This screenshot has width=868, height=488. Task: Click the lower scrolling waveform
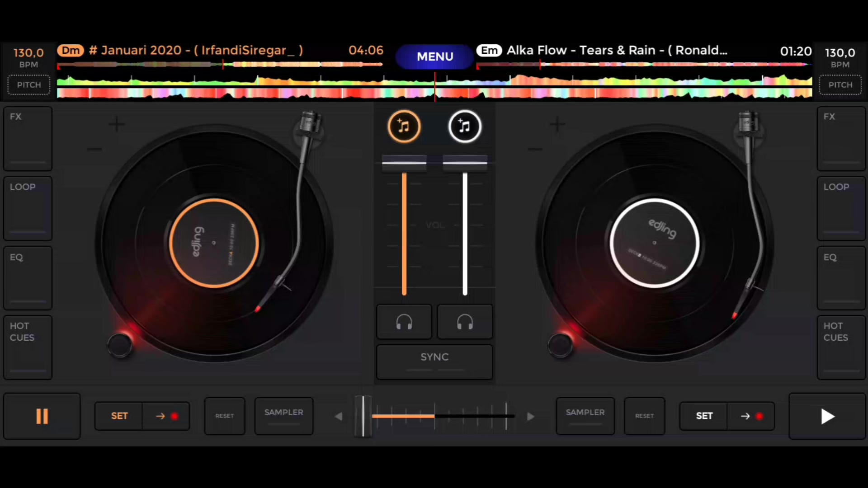(434, 93)
